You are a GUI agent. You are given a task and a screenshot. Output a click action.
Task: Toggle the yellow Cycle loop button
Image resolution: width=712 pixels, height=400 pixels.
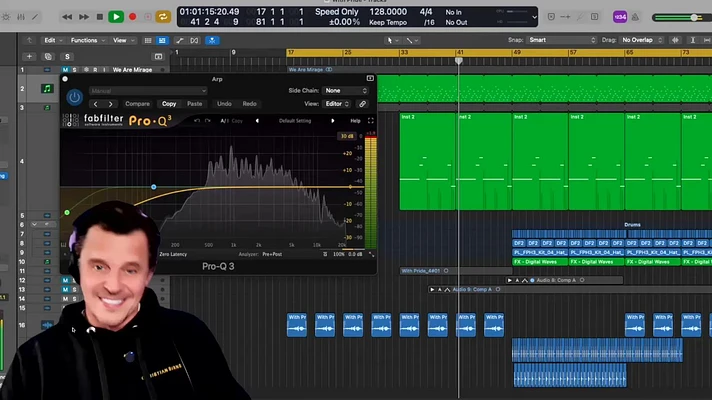click(x=163, y=17)
